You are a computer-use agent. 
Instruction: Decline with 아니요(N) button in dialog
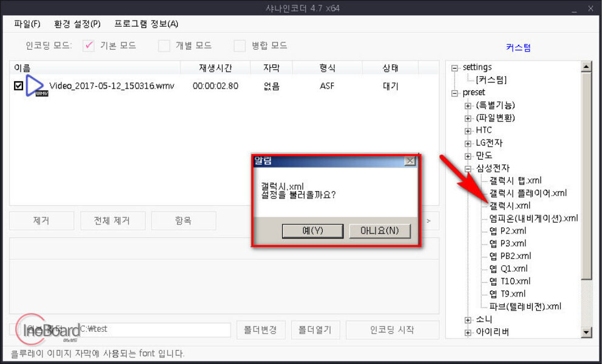point(380,231)
